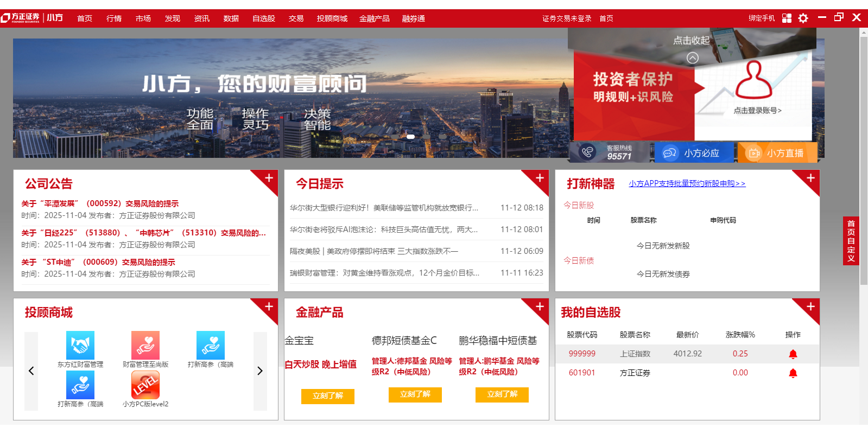Collapse the banner with 点击收起 arrow

(x=692, y=58)
